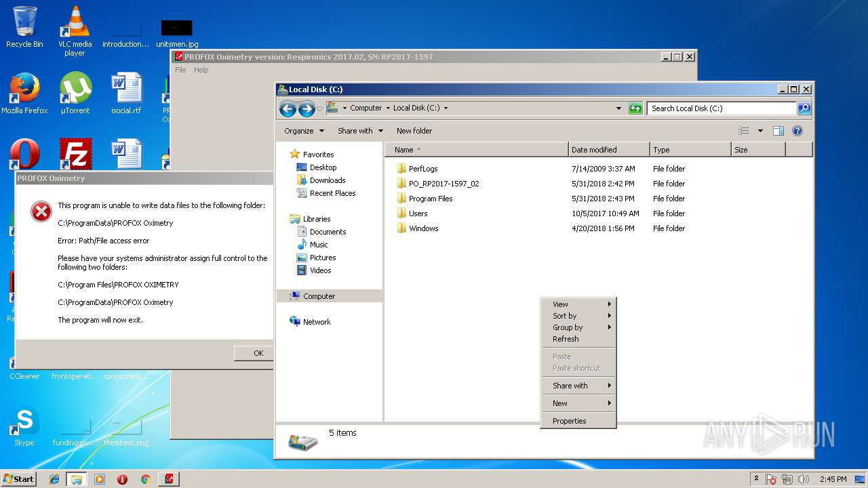The height and width of the screenshot is (488, 868).
Task: Open Help menu in PROFOX window
Action: pyautogui.click(x=201, y=70)
